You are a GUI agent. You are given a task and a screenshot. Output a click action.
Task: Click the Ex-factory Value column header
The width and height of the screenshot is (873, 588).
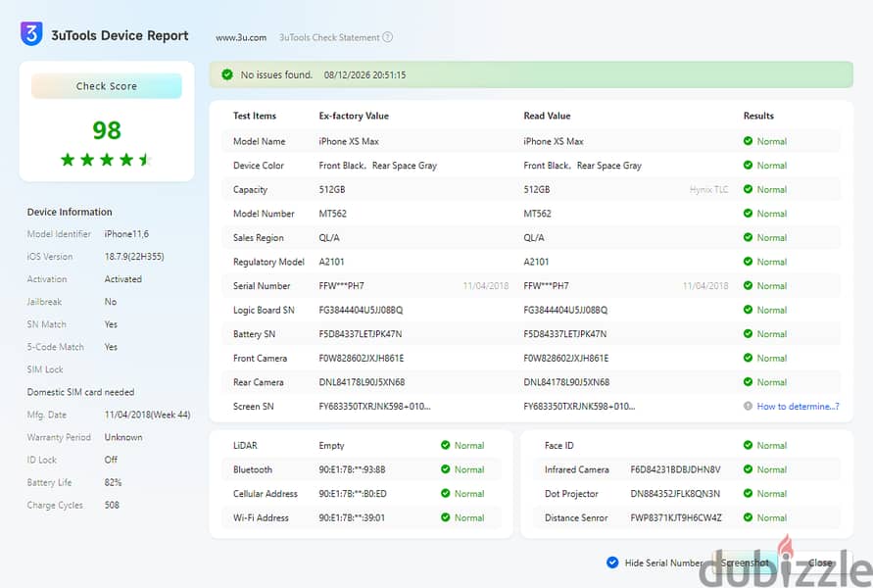pyautogui.click(x=354, y=116)
